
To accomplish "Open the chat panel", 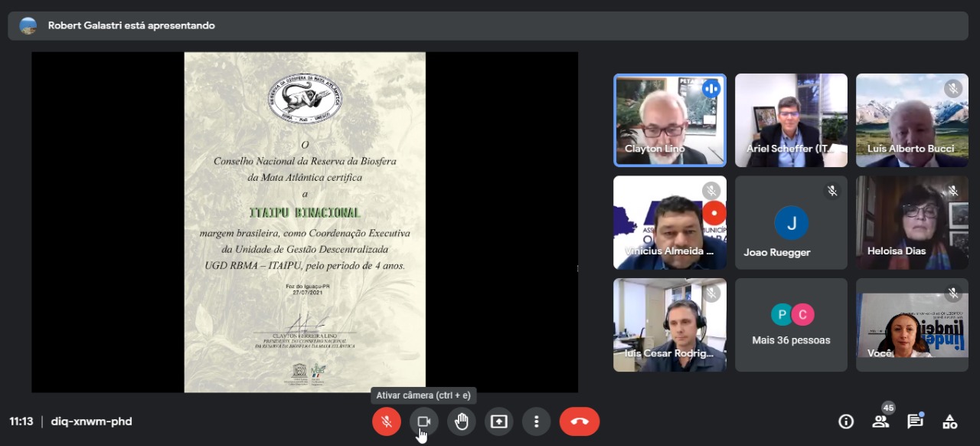I will tap(915, 421).
